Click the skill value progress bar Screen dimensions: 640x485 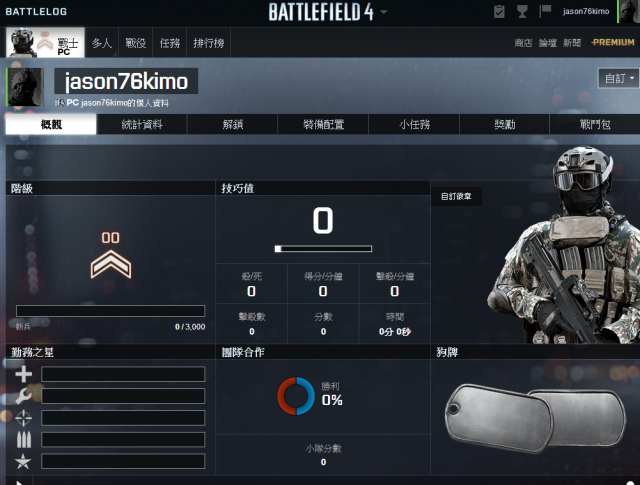click(x=323, y=249)
